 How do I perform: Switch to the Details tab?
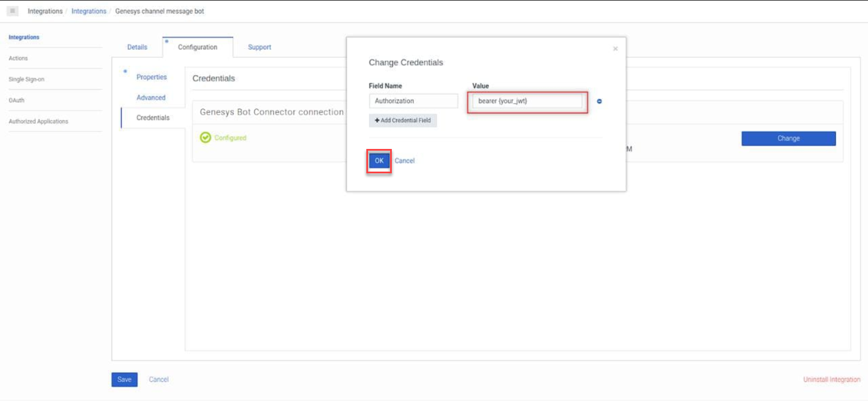click(x=136, y=47)
